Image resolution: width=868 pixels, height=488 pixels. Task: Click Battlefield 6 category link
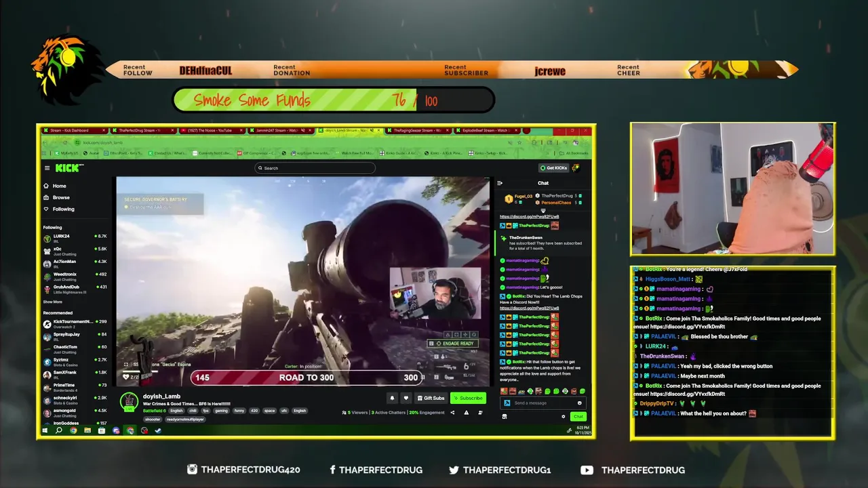[154, 411]
